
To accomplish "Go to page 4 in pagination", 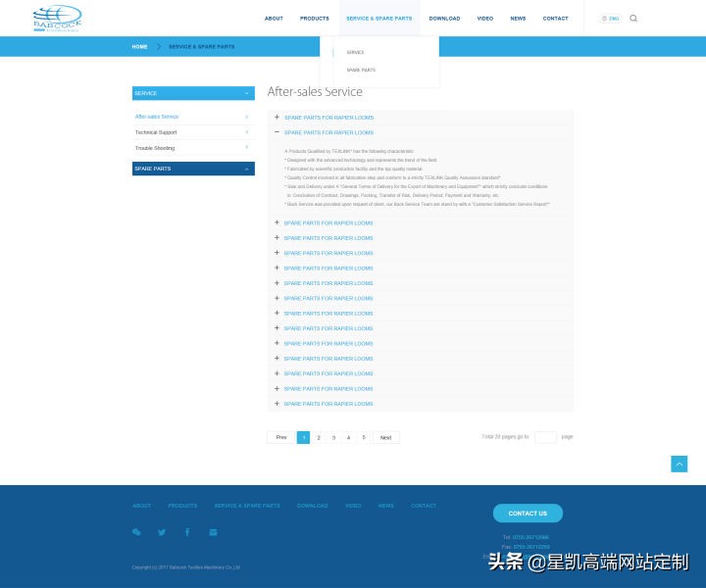I will 348,437.
